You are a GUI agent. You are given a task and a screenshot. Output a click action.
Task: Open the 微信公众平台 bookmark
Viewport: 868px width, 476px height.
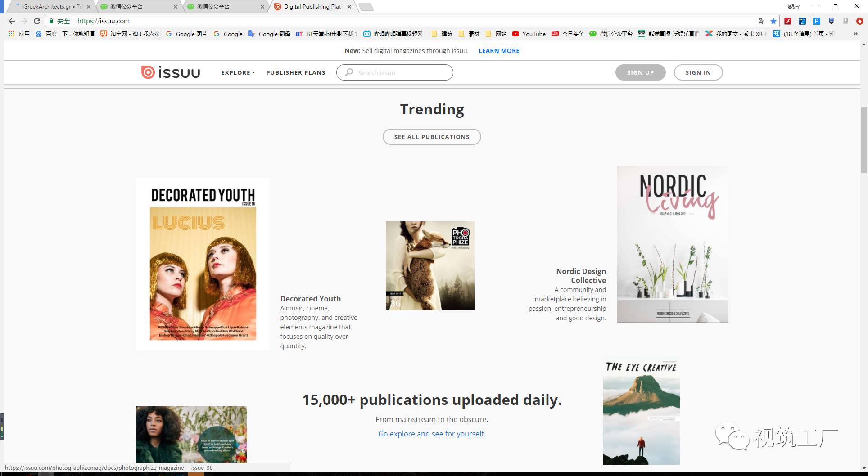611,34
